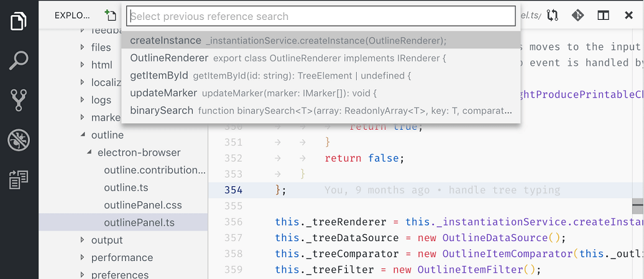Open the Explorer view in activity bar

click(x=19, y=21)
